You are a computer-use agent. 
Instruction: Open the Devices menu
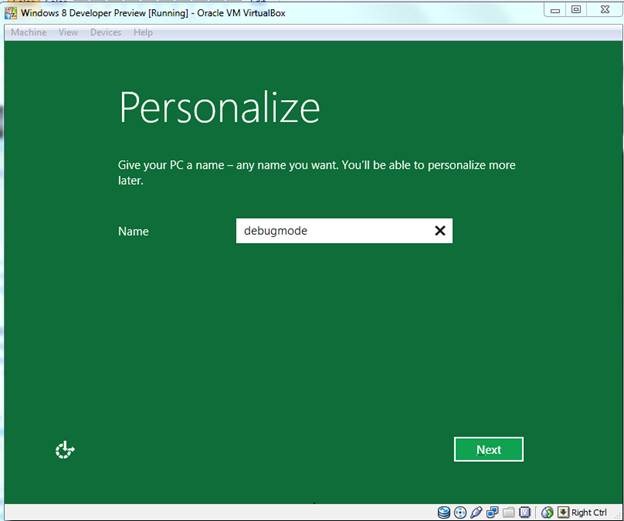coord(105,32)
